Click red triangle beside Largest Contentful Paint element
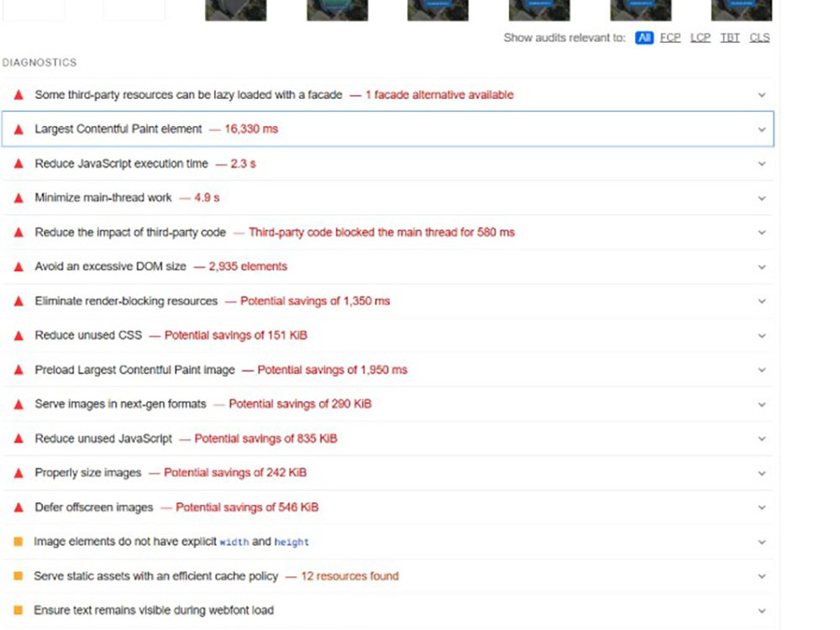The height and width of the screenshot is (630, 840). tap(18, 129)
